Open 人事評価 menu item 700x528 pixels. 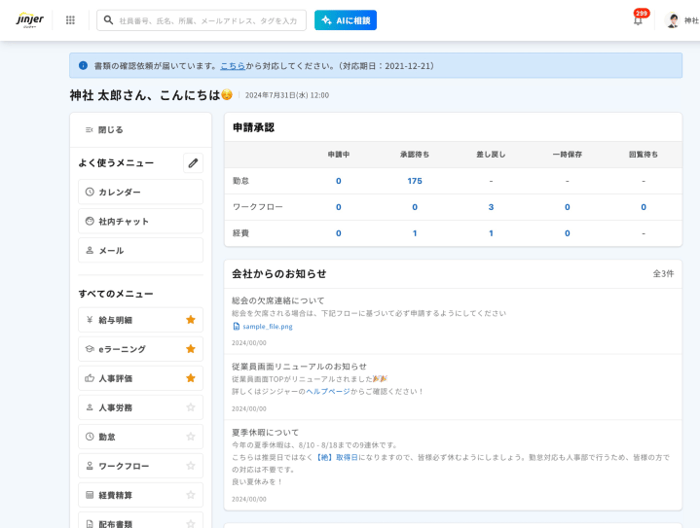click(x=141, y=378)
